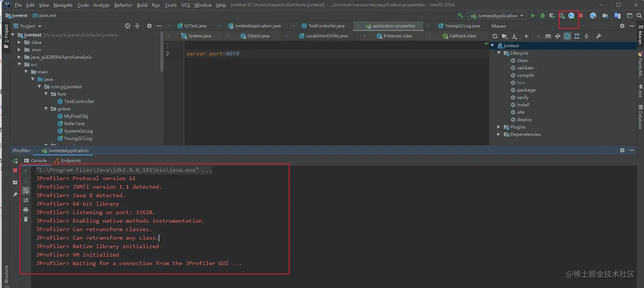Screen dimensions: 644x288
Task: Open the Navigate menu
Action: click(63, 5)
